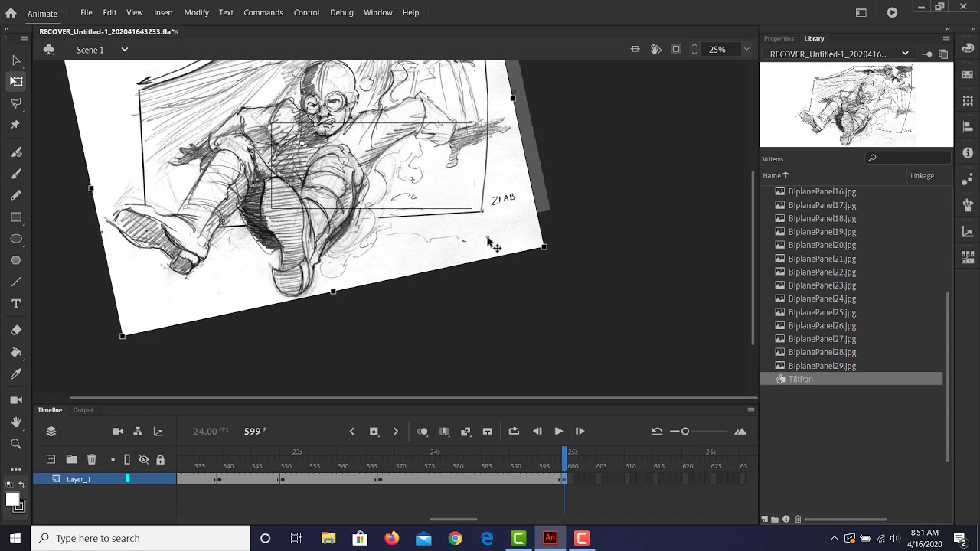Select the Camera tool in toolbar

click(16, 399)
